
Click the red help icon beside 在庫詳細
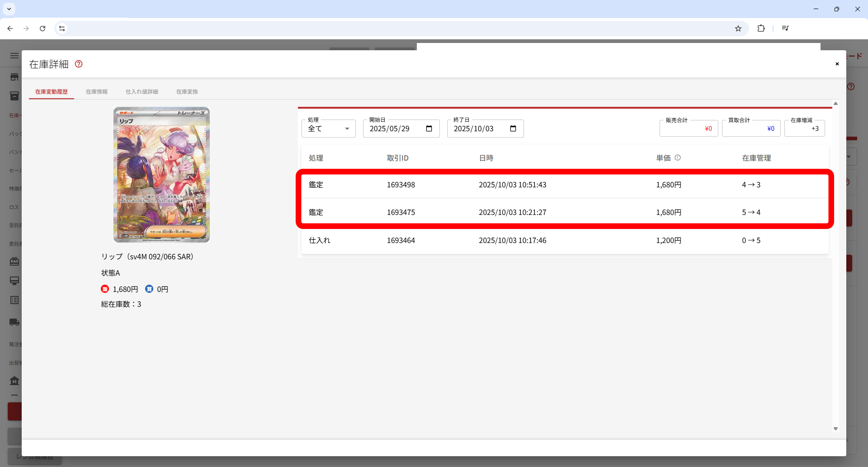[x=79, y=64]
